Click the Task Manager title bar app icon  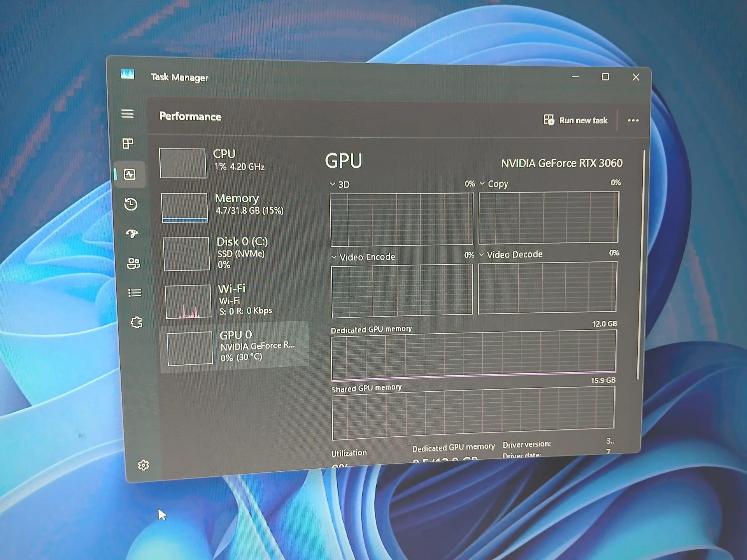(128, 74)
